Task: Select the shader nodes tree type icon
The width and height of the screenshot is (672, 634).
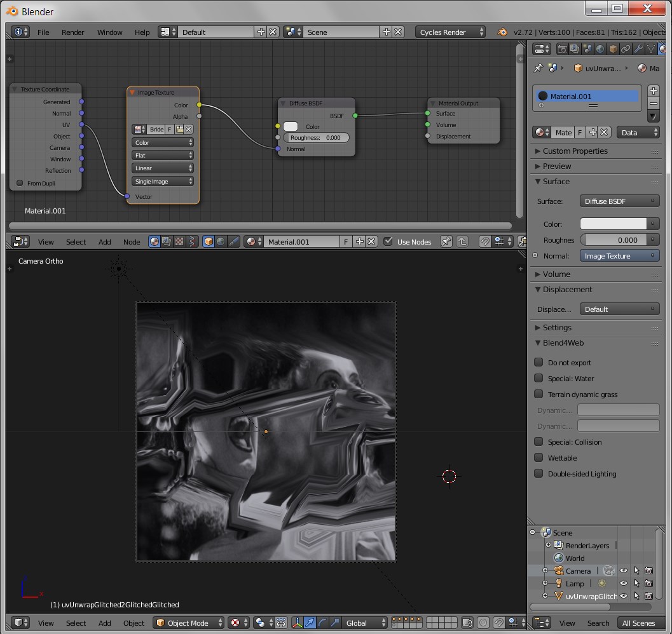Action: (x=154, y=241)
